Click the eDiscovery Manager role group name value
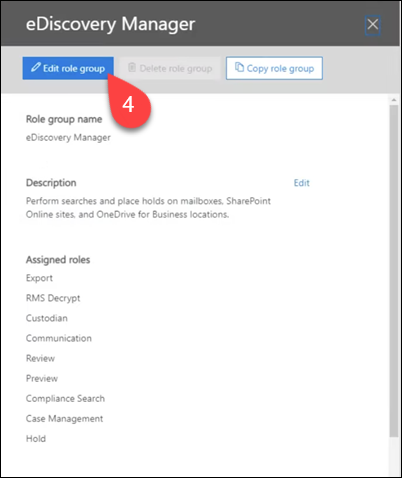 coord(68,137)
